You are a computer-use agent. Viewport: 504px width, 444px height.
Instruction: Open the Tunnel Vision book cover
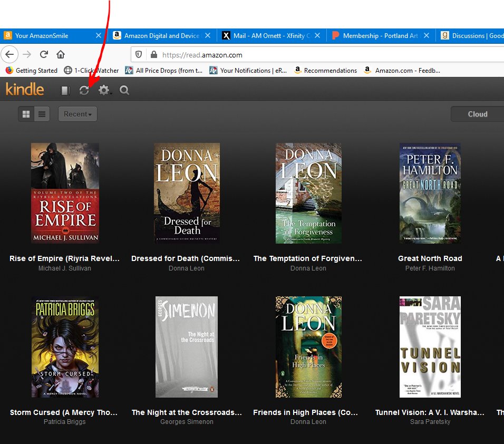(430, 346)
